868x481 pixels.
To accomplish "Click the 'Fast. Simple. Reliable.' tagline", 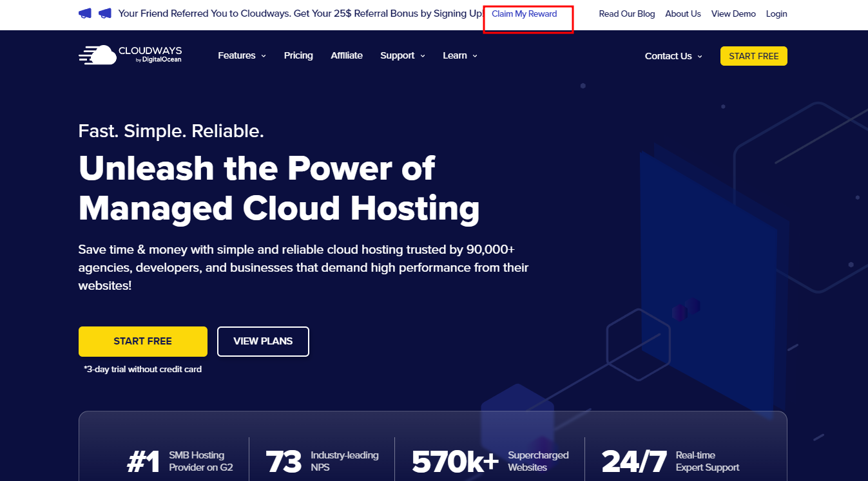I will pos(171,131).
